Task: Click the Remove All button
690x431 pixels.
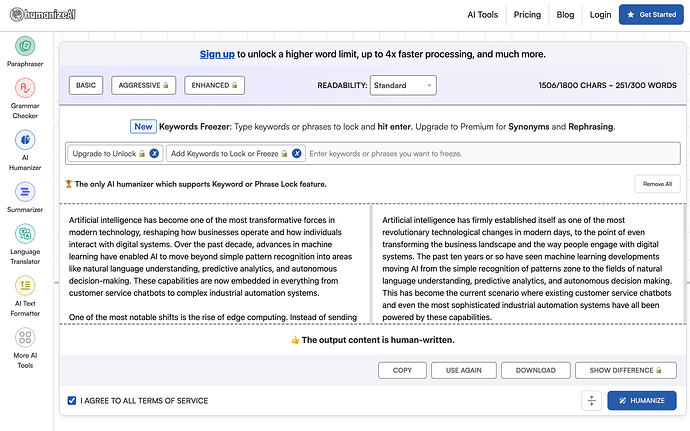Action: (657, 184)
